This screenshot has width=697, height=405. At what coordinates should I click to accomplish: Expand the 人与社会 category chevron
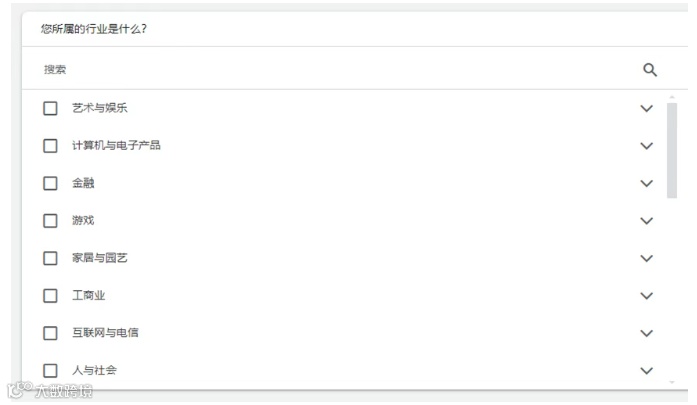[646, 371]
